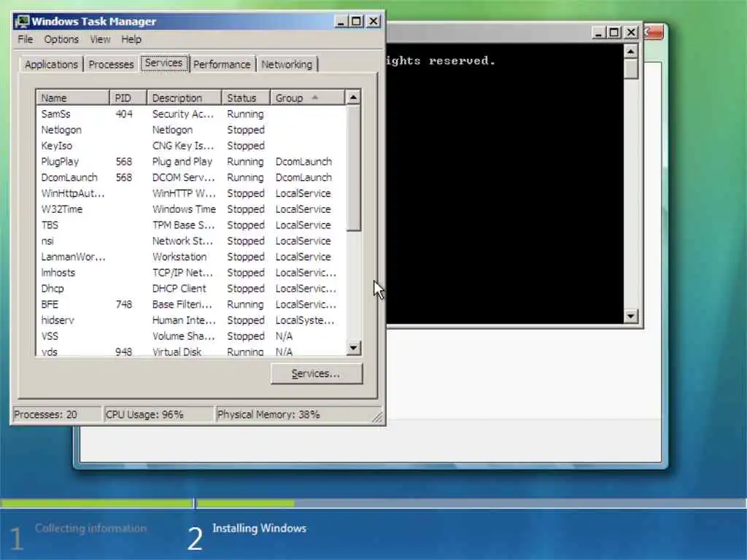The height and width of the screenshot is (560, 747).
Task: Click the CPU Usage: 96% status entry
Action: point(158,414)
